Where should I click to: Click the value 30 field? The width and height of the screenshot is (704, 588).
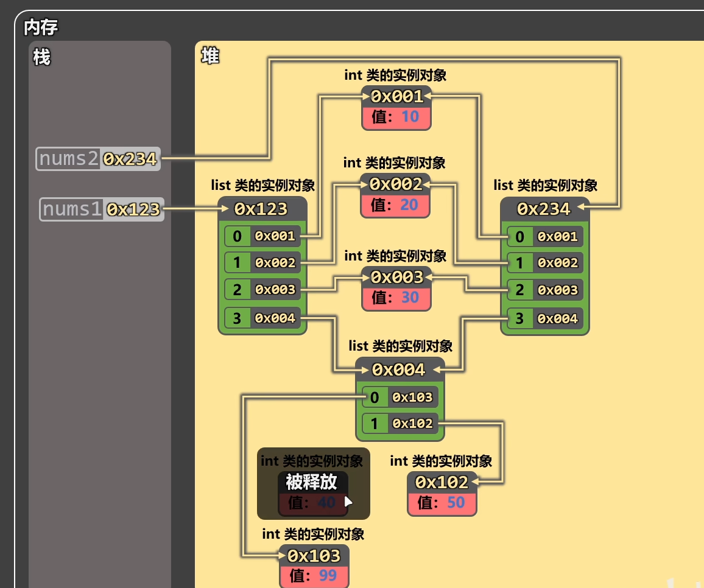[396, 298]
